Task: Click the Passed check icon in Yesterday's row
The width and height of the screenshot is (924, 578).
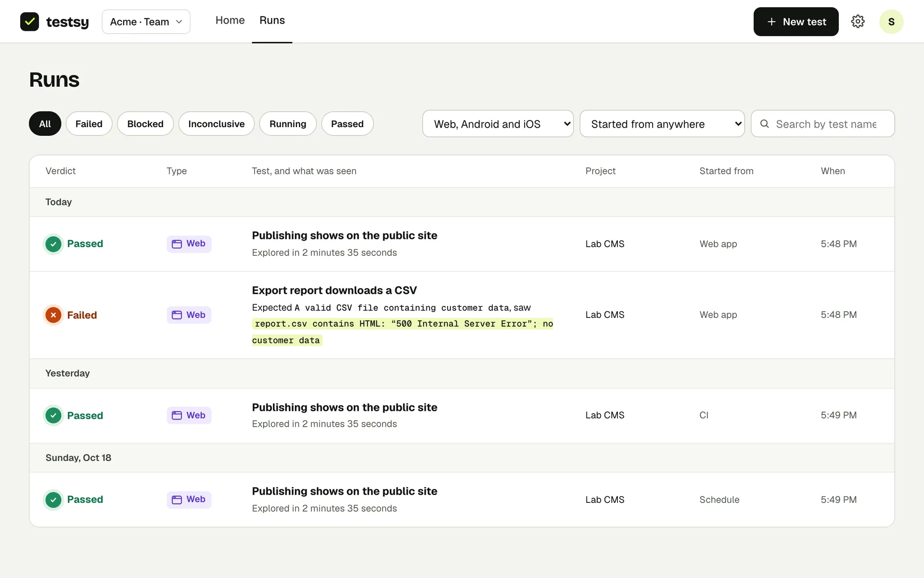Action: pyautogui.click(x=53, y=415)
